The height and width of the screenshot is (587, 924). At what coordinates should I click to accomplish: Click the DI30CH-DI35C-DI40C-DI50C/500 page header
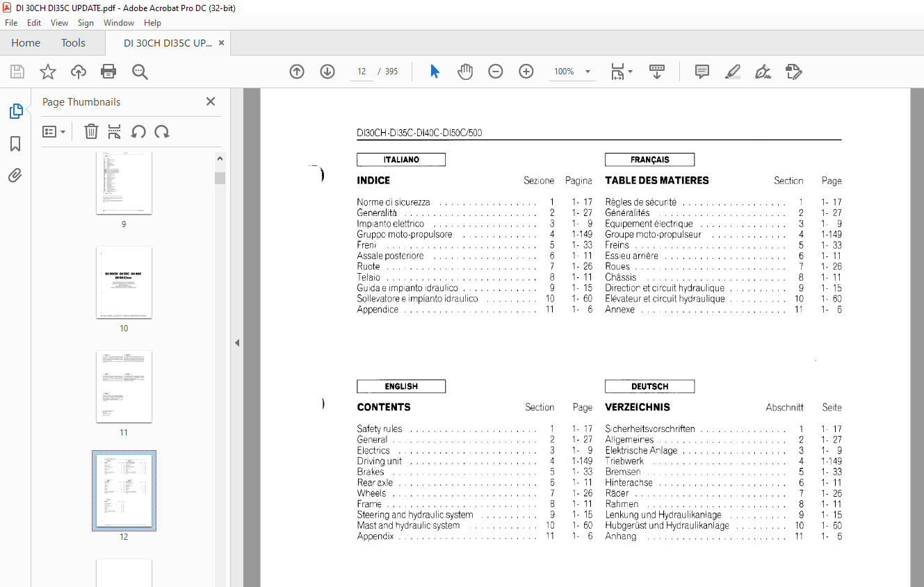point(419,133)
